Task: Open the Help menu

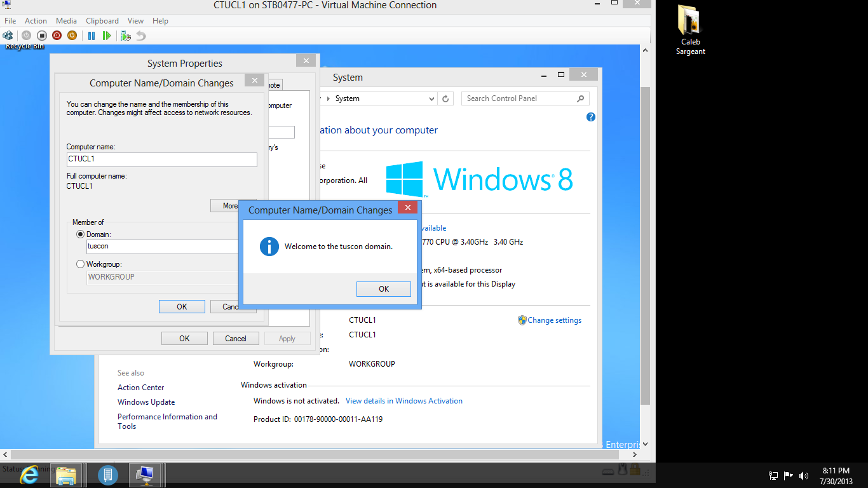Action: [x=160, y=21]
